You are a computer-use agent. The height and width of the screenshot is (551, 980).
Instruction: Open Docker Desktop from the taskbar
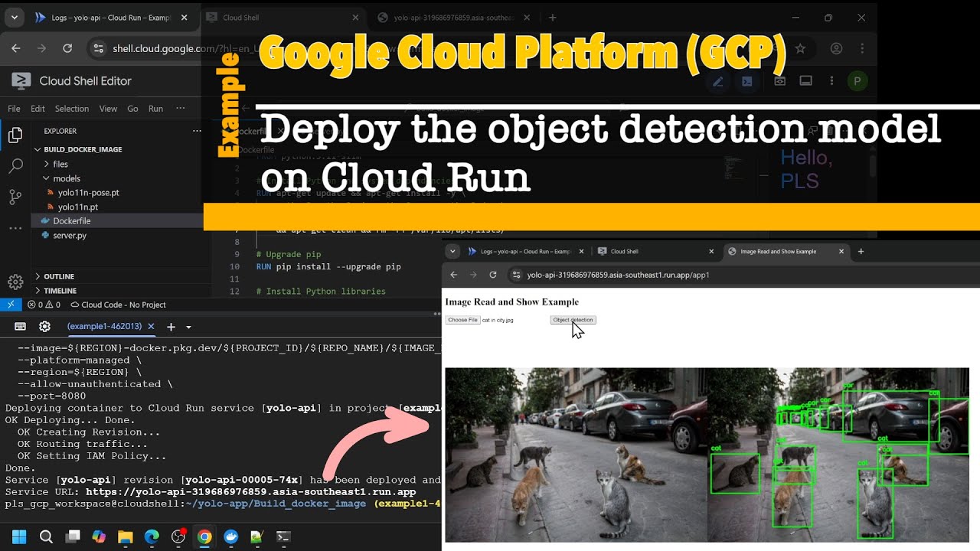[x=231, y=536]
